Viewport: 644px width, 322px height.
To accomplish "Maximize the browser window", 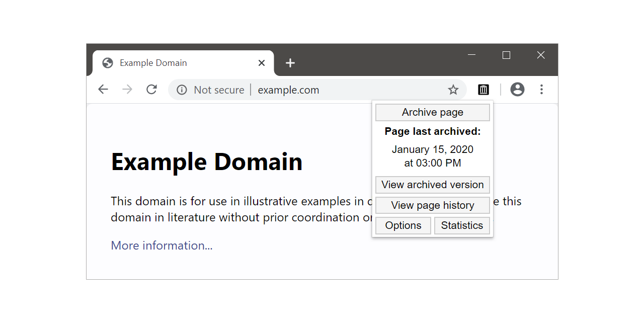I will [x=506, y=55].
